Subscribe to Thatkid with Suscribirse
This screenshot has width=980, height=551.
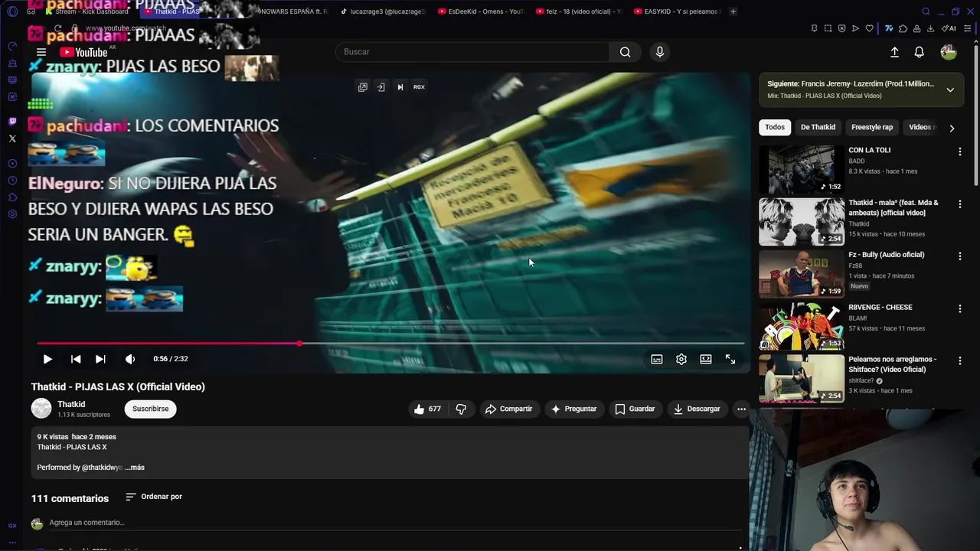150,409
